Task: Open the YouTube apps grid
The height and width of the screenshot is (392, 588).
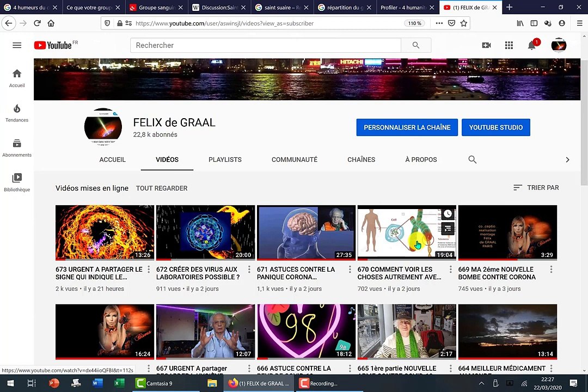Action: 509,45
